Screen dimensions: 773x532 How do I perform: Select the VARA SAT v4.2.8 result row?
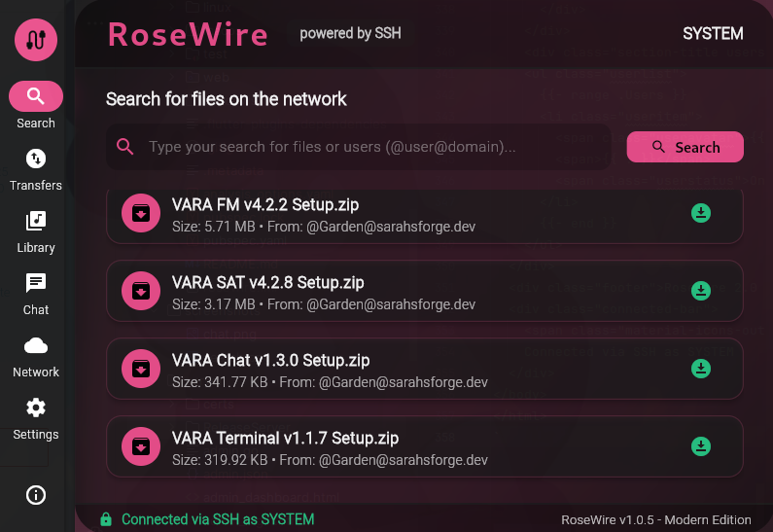tap(425, 291)
